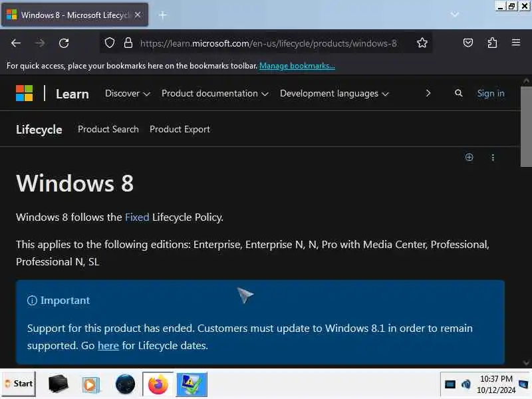The width and height of the screenshot is (532, 399).
Task: Switch to Firefox taskbar icon
Action: tap(158, 384)
